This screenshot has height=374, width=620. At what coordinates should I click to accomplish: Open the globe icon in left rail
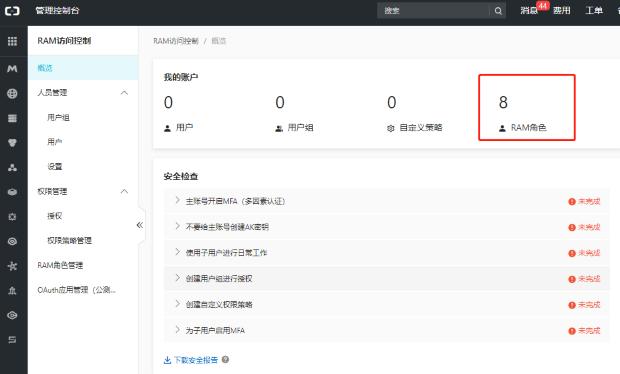12,94
